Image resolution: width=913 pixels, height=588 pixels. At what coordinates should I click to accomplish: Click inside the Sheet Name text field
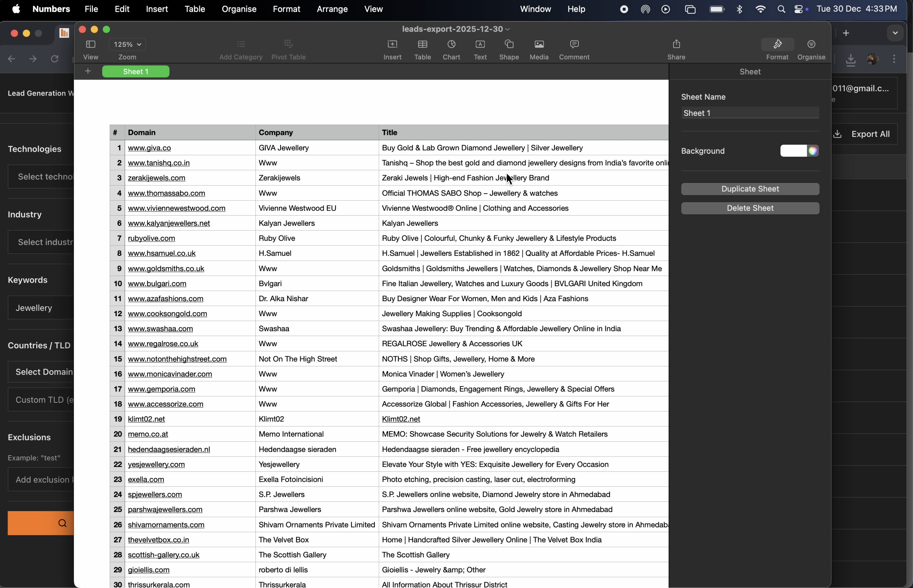tap(749, 113)
